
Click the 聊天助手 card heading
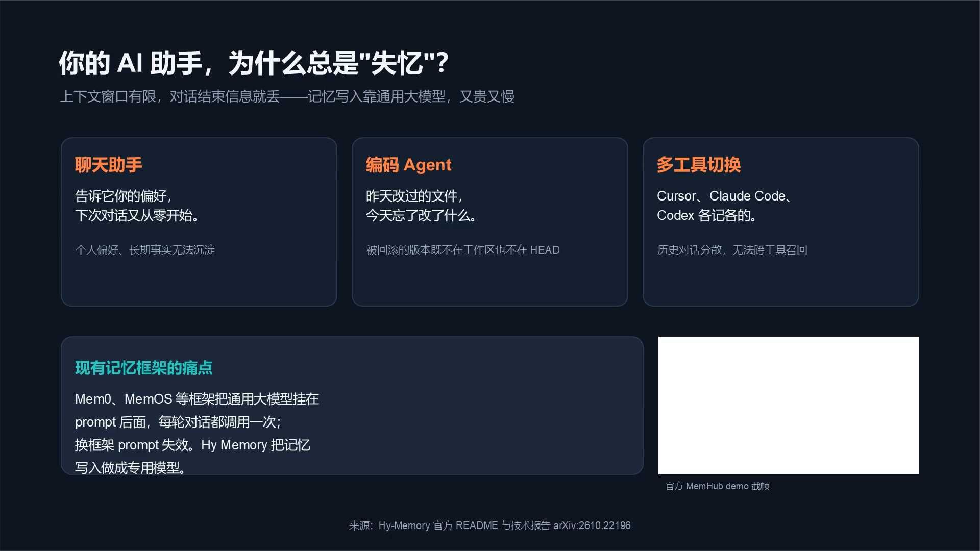pyautogui.click(x=109, y=165)
